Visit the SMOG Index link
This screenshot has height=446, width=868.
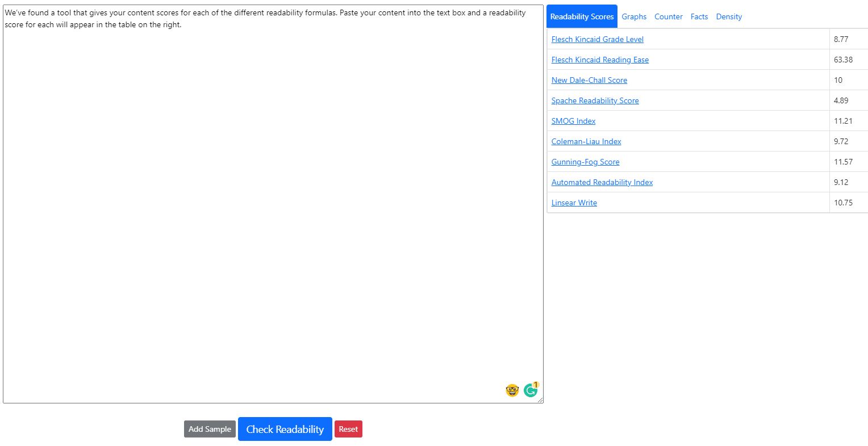[x=573, y=121]
